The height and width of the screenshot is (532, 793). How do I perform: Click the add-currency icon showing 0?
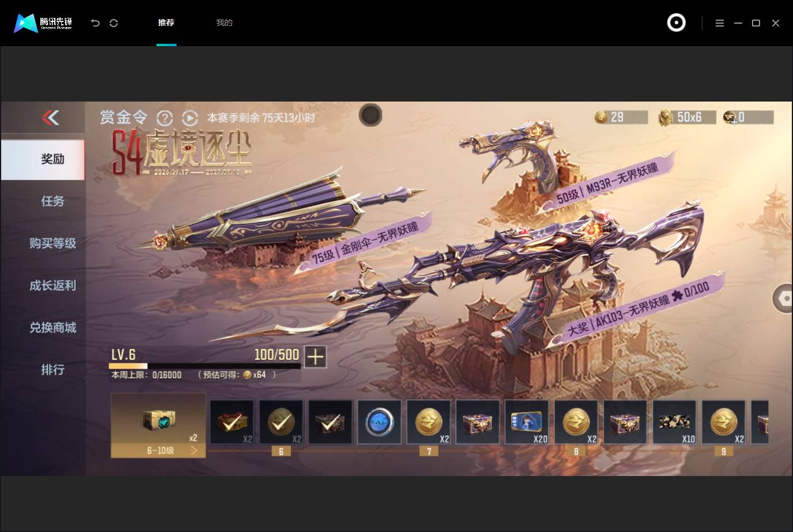(x=730, y=118)
